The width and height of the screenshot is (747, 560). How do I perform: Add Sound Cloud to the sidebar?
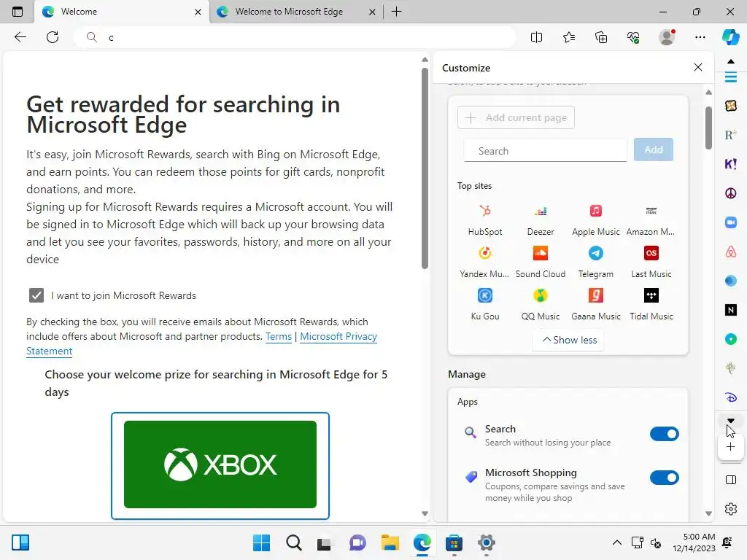tap(541, 262)
